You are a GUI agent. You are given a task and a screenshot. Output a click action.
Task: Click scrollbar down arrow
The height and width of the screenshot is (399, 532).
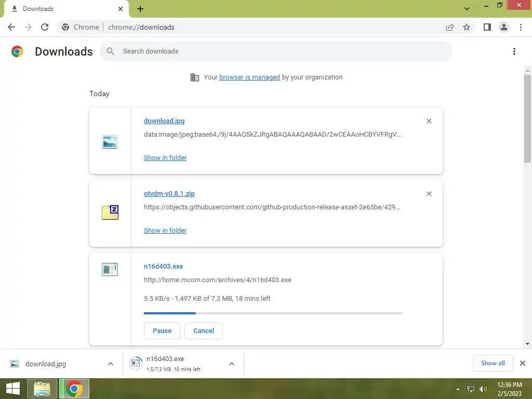pyautogui.click(x=527, y=344)
